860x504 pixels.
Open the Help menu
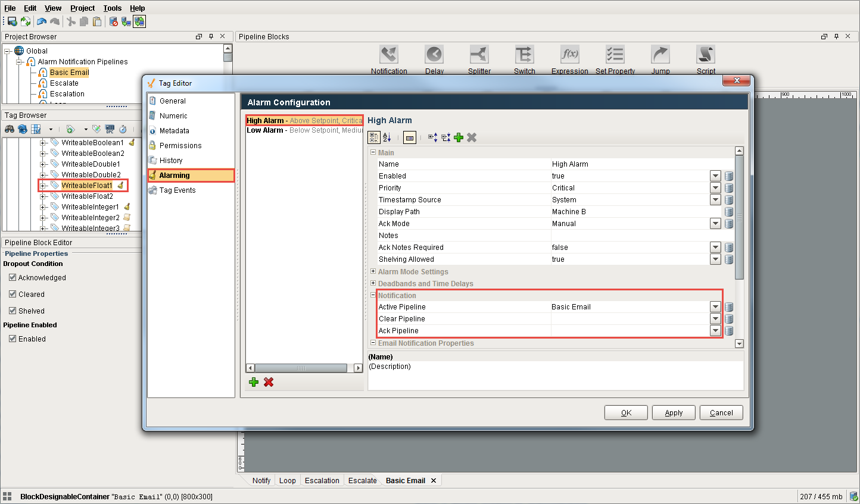[138, 8]
